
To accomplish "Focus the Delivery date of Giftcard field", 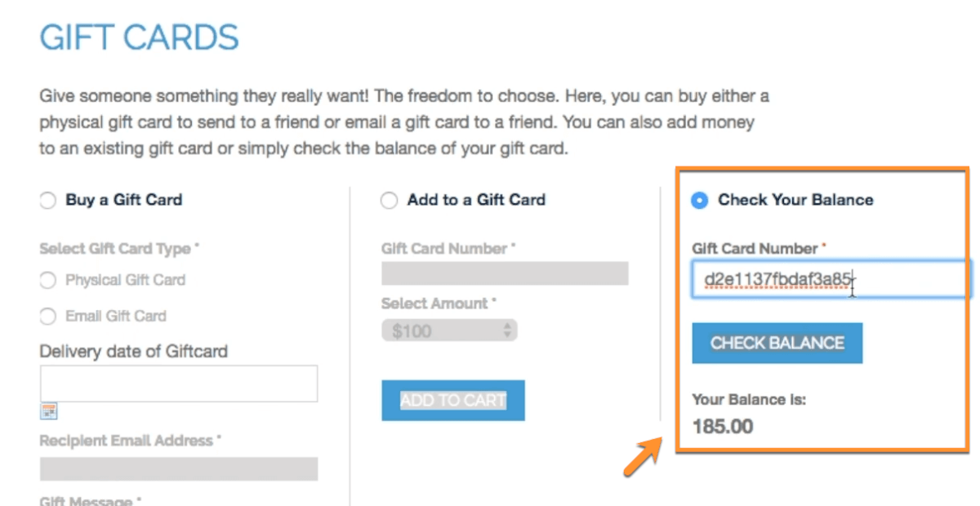I will pos(179,384).
